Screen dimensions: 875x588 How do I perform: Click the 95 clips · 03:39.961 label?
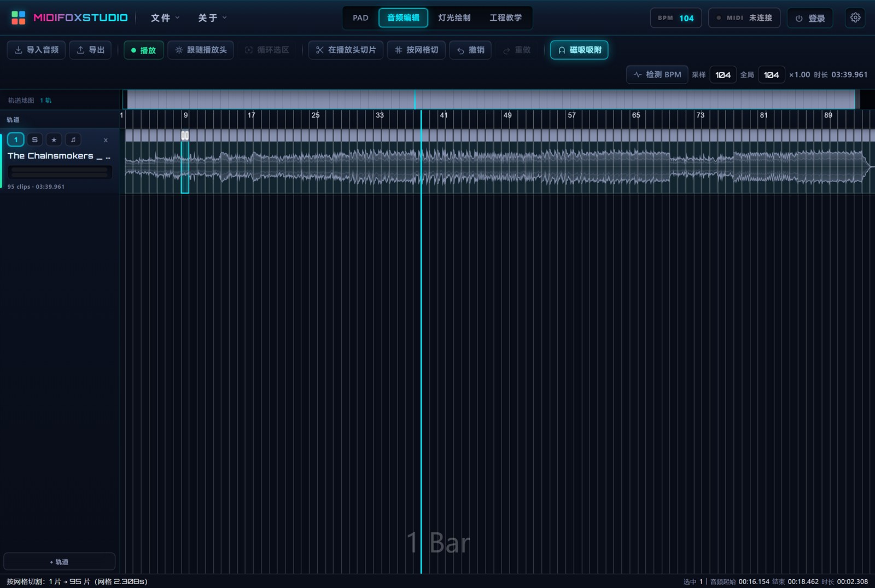[x=36, y=187]
